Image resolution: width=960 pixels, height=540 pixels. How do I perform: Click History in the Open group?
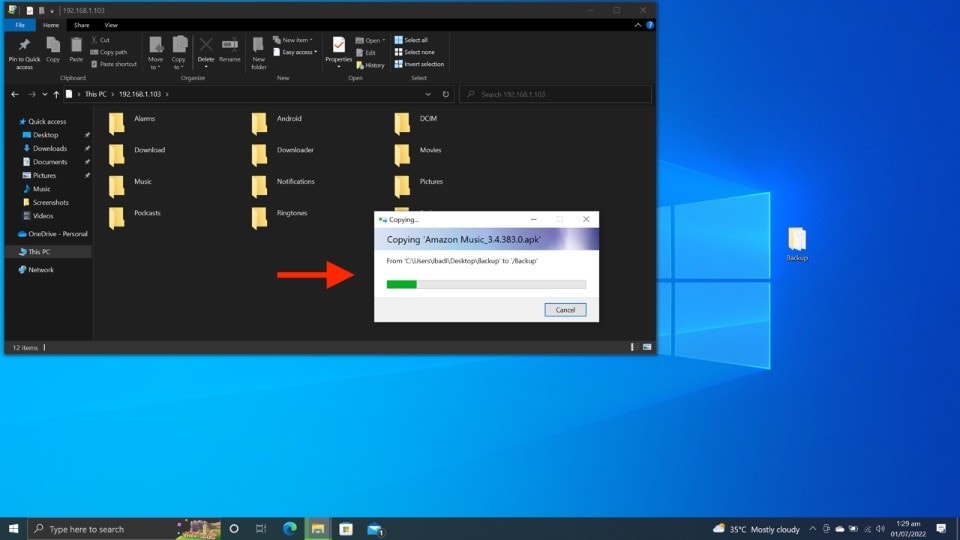pos(370,65)
